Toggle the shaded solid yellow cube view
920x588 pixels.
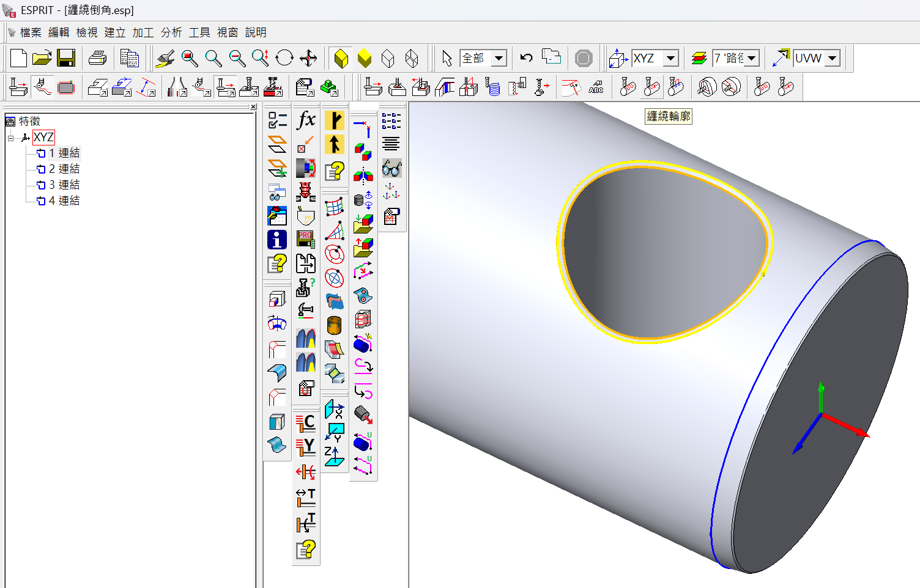click(x=341, y=58)
